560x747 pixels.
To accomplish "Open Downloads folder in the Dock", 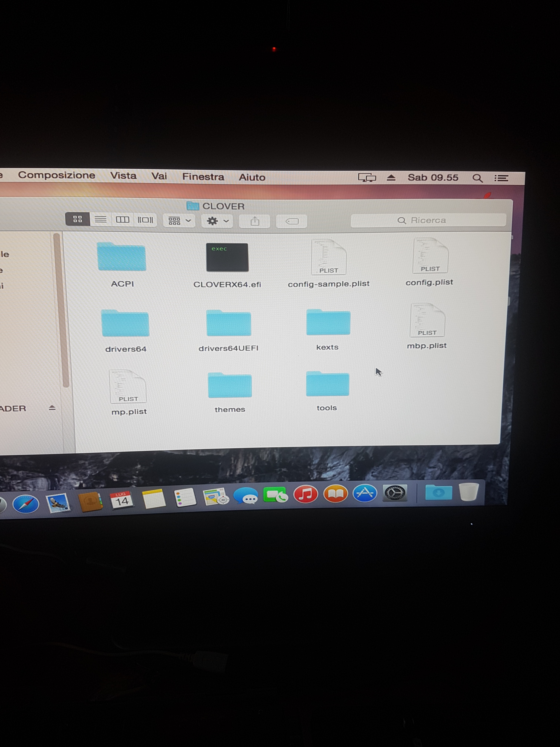I will (439, 492).
